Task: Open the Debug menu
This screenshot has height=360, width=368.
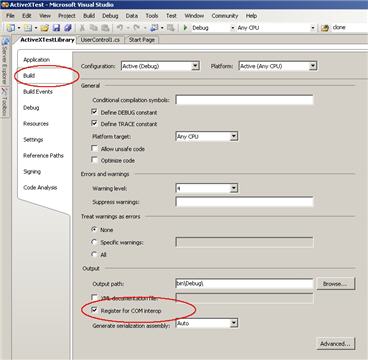Action: pos(110,16)
